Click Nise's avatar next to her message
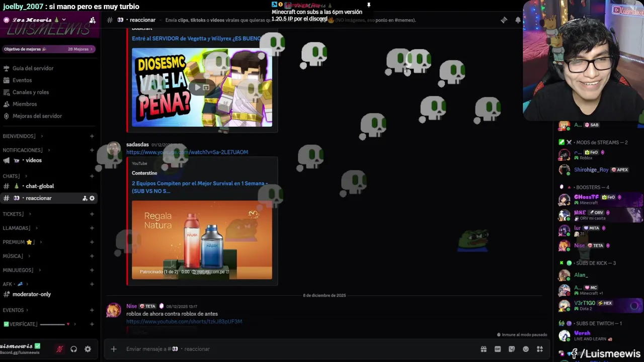644x362 pixels. pyautogui.click(x=114, y=310)
